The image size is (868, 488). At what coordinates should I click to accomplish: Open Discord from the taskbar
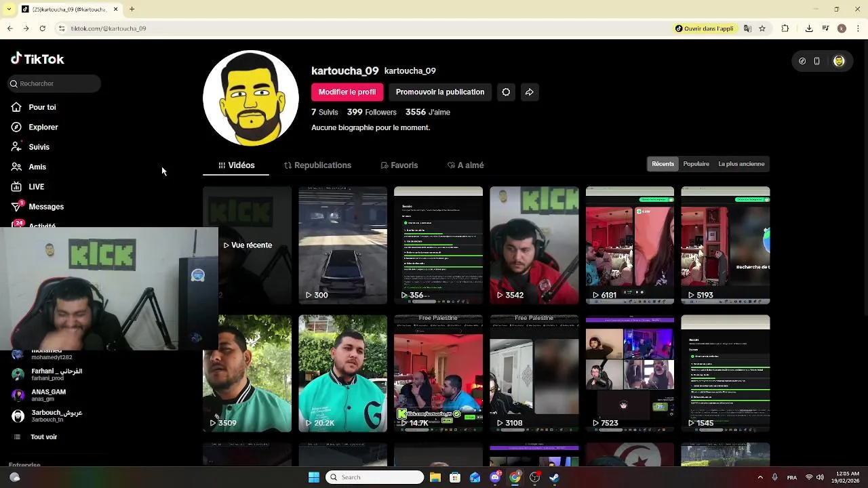(x=496, y=477)
